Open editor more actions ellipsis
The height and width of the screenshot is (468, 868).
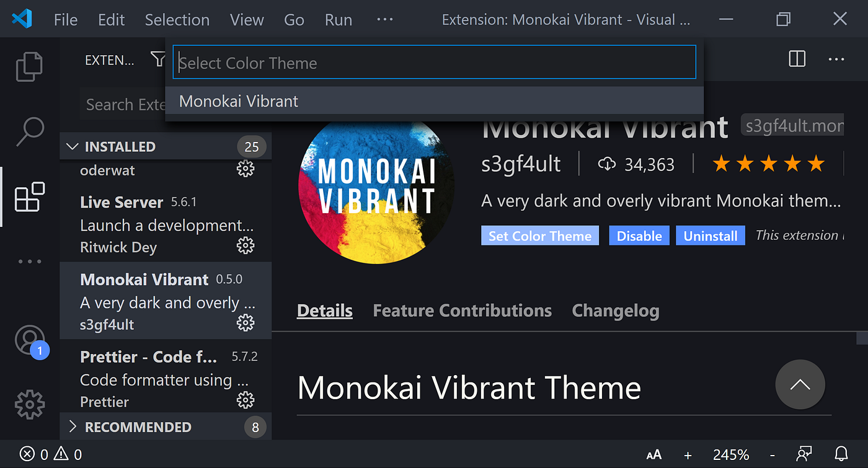click(836, 60)
